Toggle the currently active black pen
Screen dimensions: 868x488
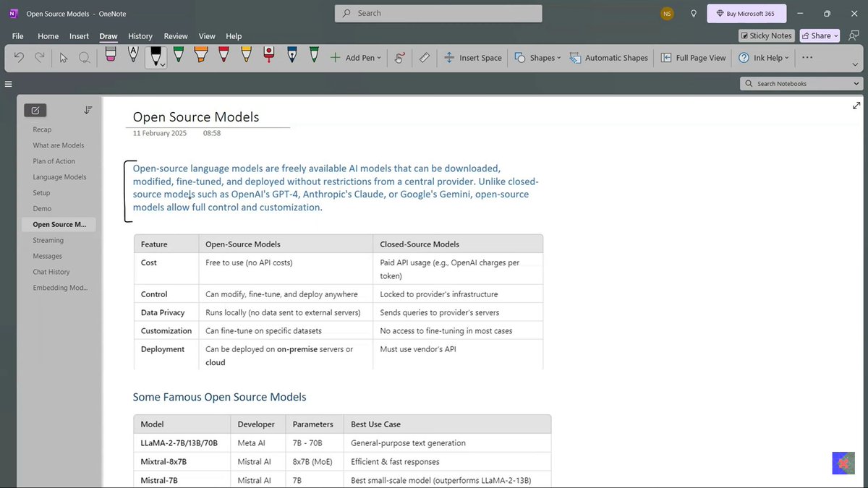coord(156,57)
